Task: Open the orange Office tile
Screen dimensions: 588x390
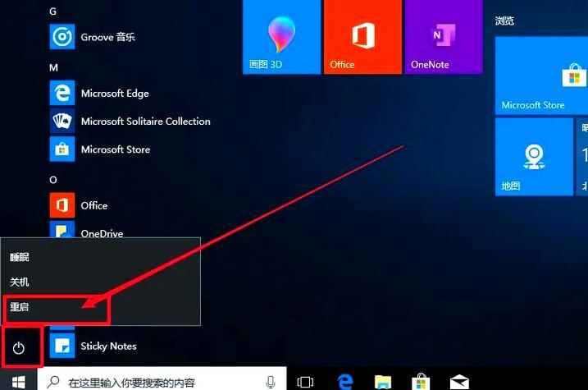Action: (362, 37)
